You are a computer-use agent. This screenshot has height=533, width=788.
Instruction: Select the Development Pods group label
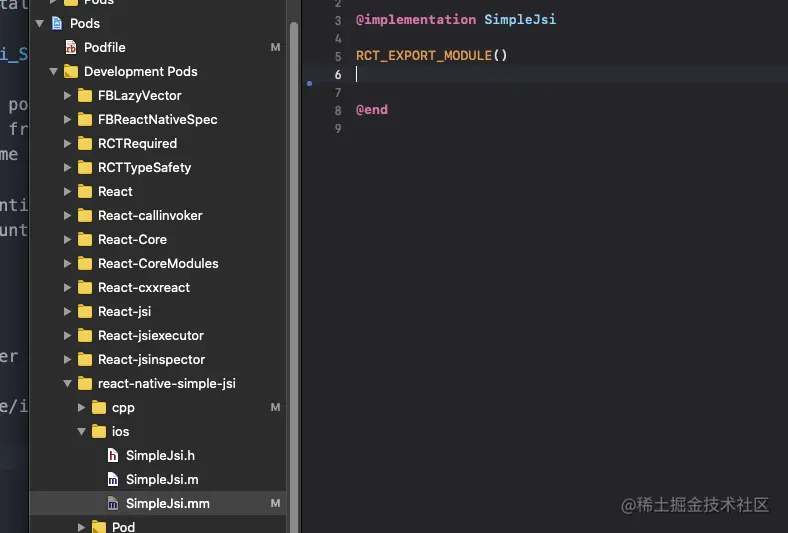[x=141, y=71]
